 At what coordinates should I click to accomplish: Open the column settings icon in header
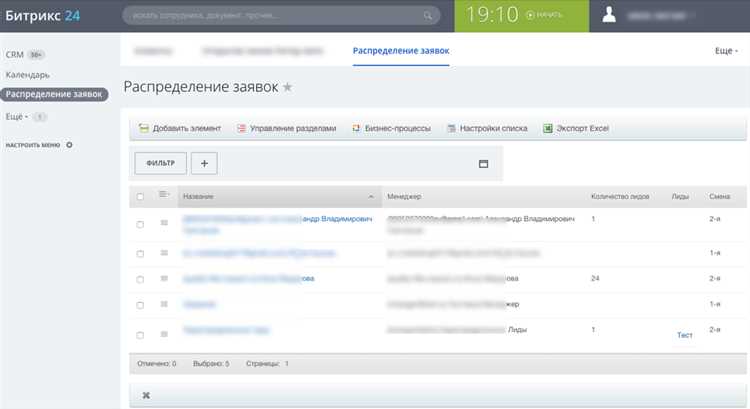click(164, 194)
